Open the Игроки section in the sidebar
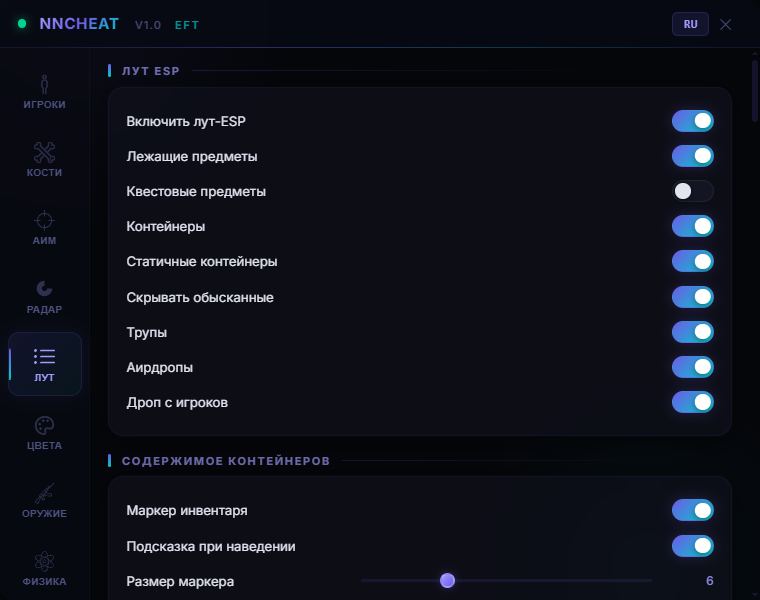The image size is (760, 600). [45, 92]
